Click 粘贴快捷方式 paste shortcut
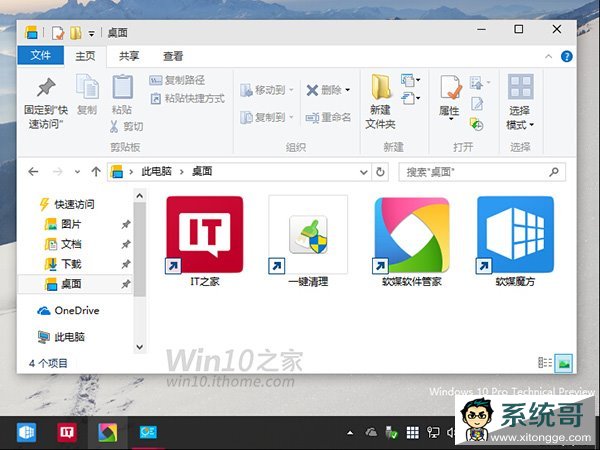Image resolution: width=600 pixels, height=450 pixels. point(188,99)
